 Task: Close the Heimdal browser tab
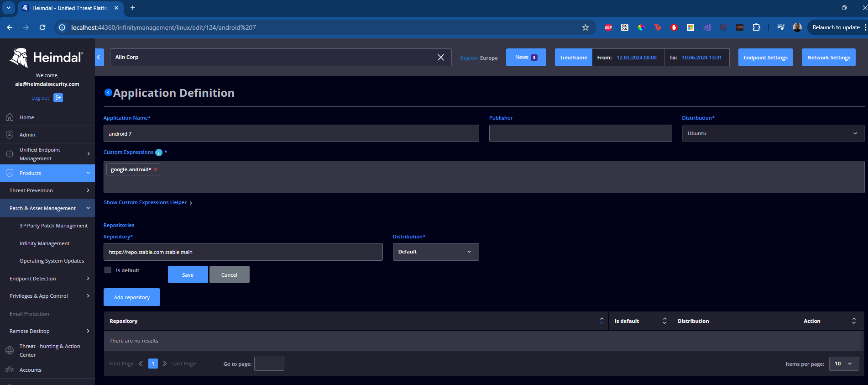click(x=116, y=8)
